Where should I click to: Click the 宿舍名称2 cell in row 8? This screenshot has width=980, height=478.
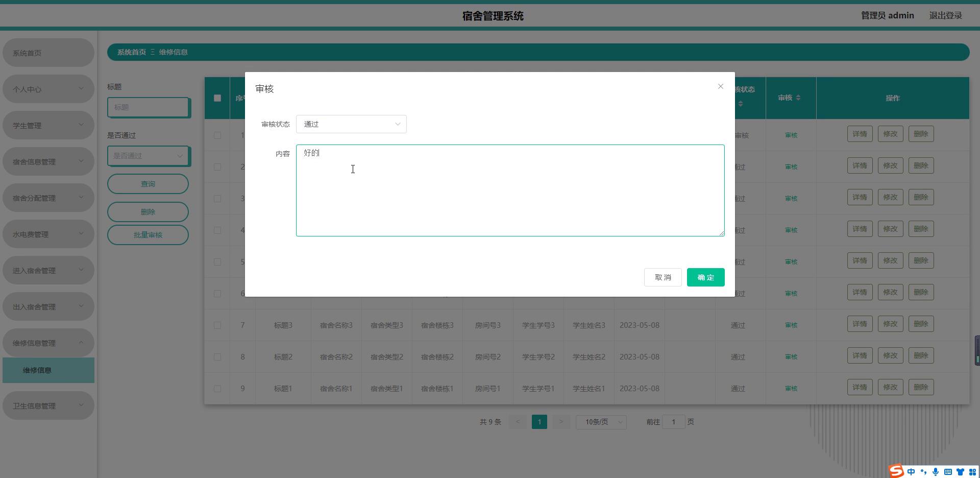tap(336, 357)
